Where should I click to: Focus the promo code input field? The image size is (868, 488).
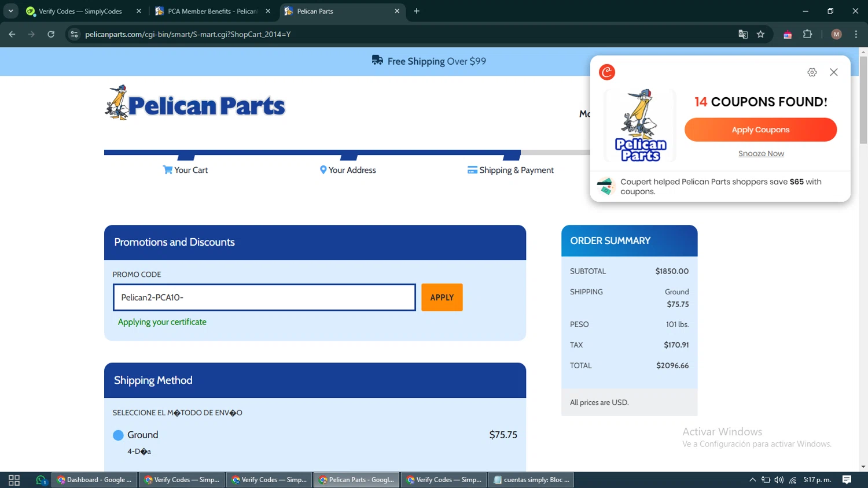[x=264, y=297]
